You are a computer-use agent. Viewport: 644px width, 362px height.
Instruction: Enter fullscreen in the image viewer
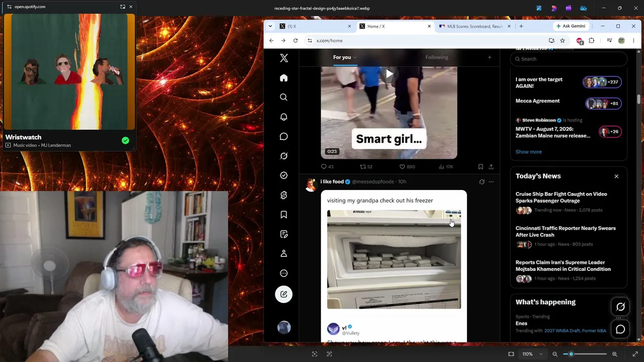point(635,354)
